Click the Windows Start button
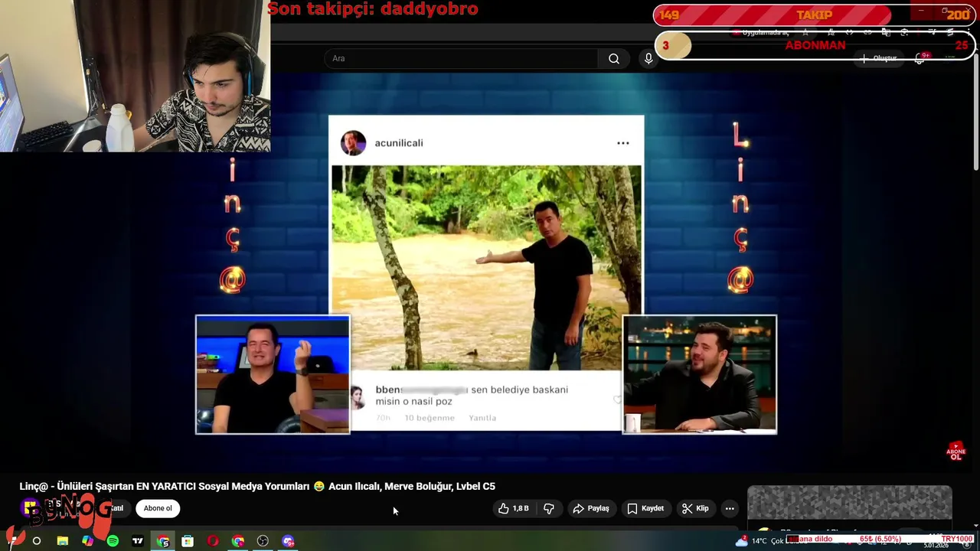This screenshot has width=980, height=551. click(x=11, y=541)
